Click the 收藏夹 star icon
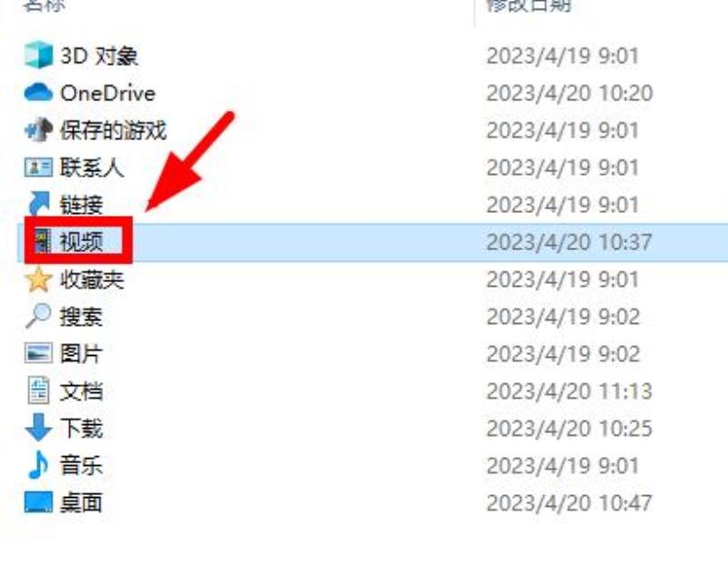The image size is (728, 568). point(38,279)
